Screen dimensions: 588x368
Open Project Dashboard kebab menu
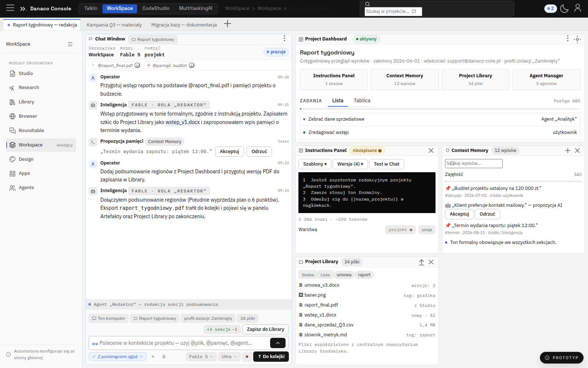pyautogui.click(x=567, y=39)
